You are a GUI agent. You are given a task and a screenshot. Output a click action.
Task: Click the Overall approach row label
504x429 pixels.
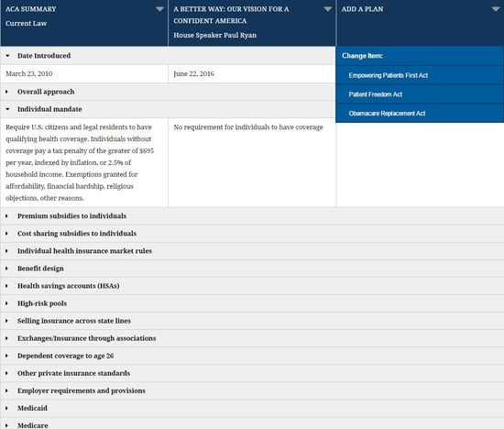[x=46, y=92]
